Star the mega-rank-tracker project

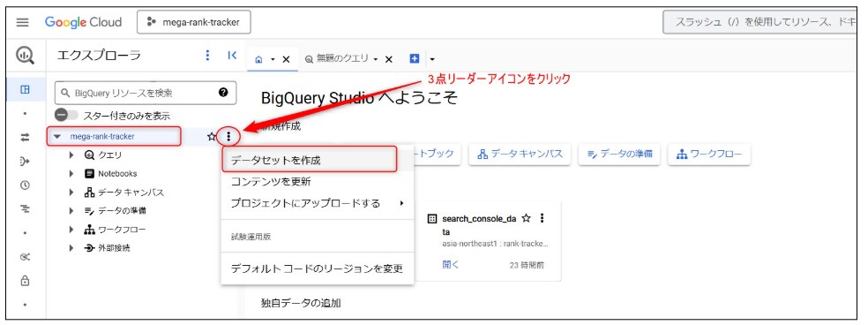click(211, 136)
